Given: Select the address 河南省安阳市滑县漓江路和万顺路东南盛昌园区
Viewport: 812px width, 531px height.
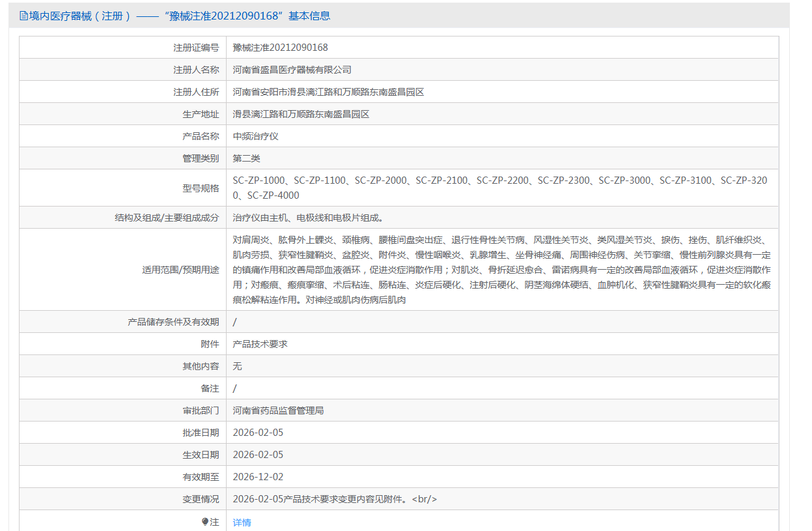Looking at the screenshot, I should pos(329,92).
